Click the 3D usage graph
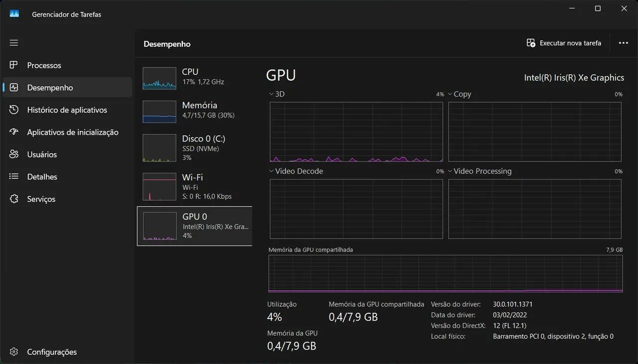The height and width of the screenshot is (364, 638). point(356,132)
